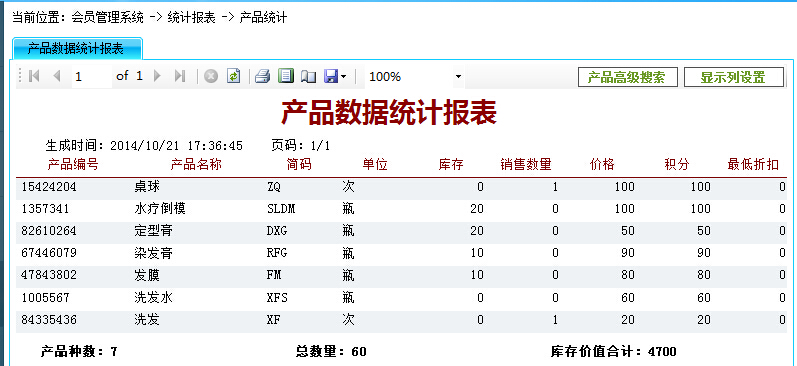
Task: Refresh the report data
Action: coord(233,76)
